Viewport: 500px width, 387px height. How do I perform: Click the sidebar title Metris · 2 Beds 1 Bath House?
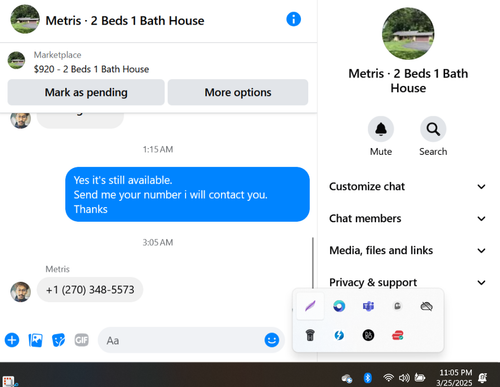pos(408,81)
